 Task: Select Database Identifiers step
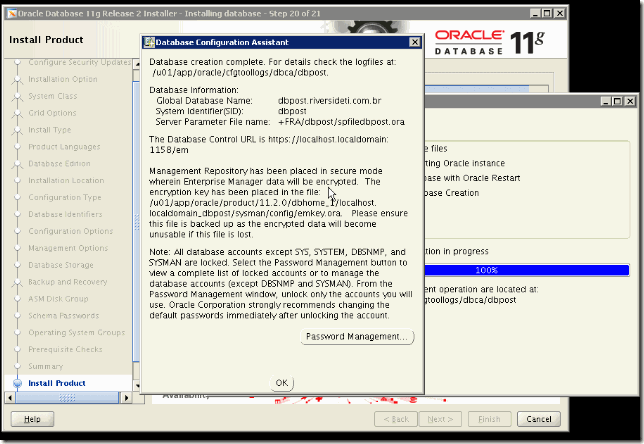pyautogui.click(x=65, y=214)
